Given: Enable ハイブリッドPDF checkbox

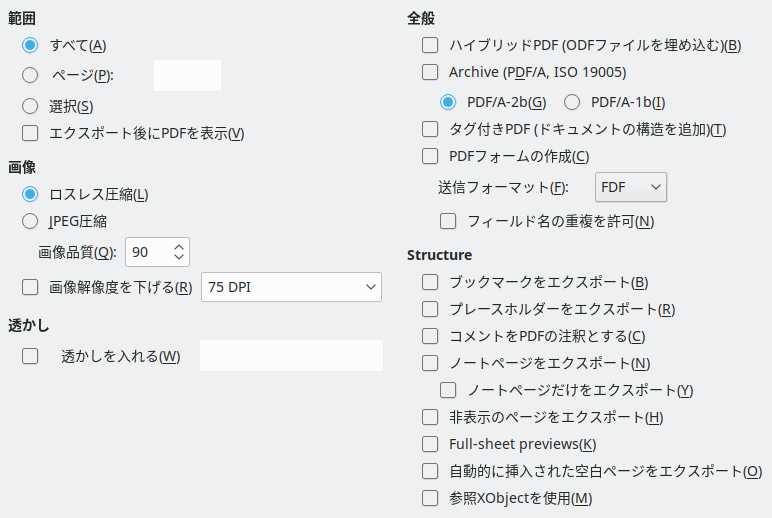Looking at the screenshot, I should [x=430, y=45].
